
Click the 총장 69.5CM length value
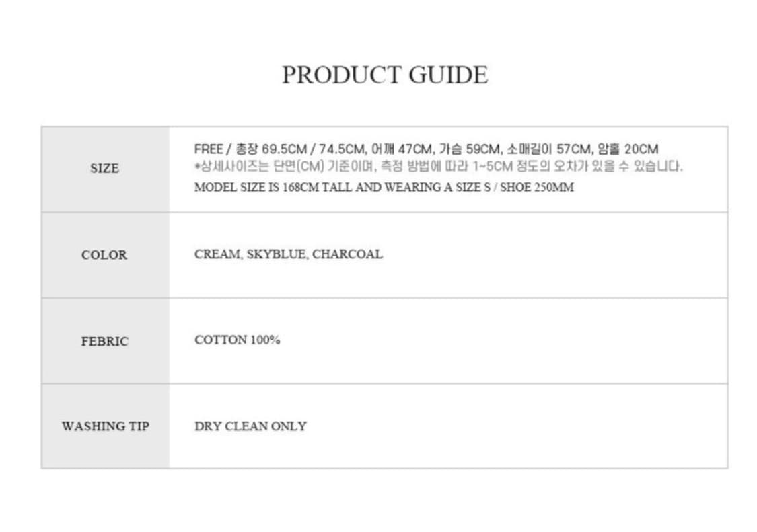[271, 149]
